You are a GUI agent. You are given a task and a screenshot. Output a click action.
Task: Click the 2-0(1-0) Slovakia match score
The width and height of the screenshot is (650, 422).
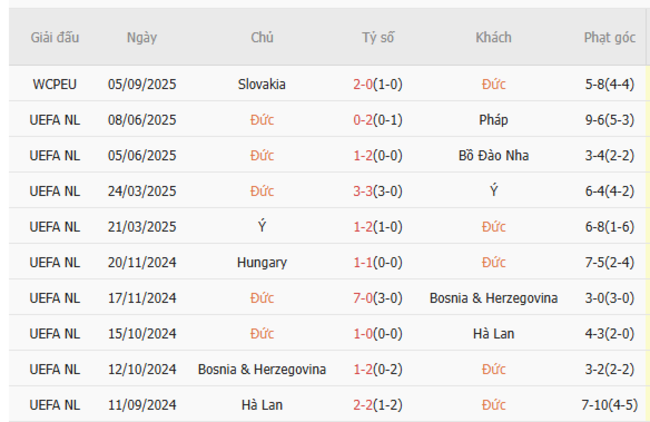click(x=378, y=84)
